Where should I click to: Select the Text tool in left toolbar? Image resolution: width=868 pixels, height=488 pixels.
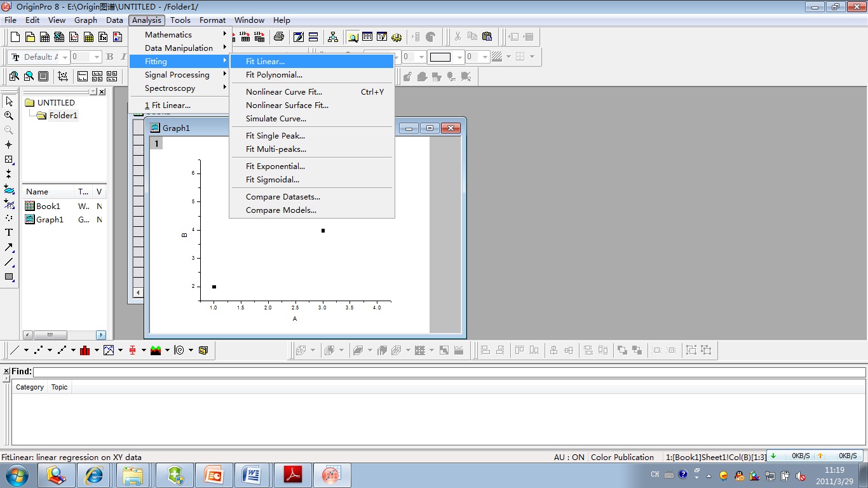pos(9,233)
